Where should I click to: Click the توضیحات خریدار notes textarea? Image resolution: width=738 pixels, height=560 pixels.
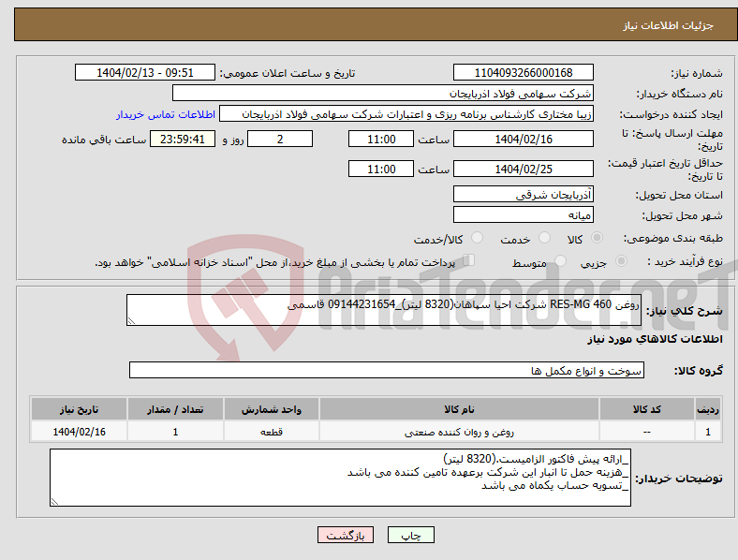pos(340,478)
